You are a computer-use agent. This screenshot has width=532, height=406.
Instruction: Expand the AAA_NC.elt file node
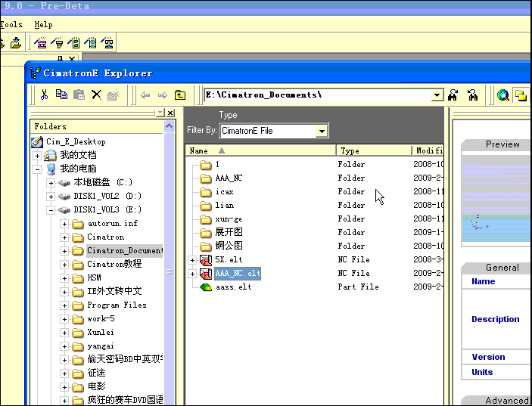[x=192, y=274]
